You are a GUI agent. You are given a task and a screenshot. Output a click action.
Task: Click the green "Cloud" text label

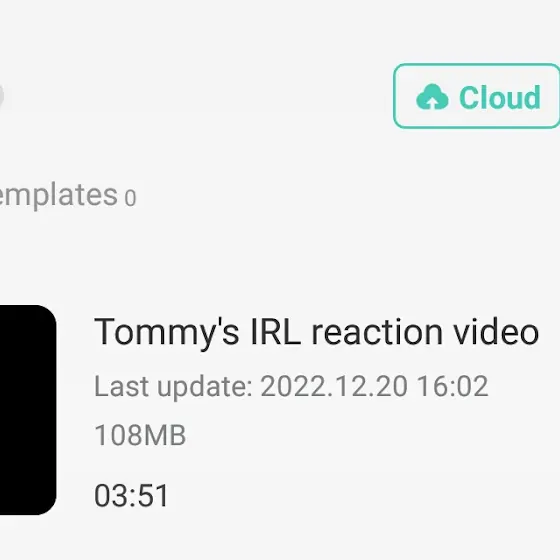(x=500, y=98)
